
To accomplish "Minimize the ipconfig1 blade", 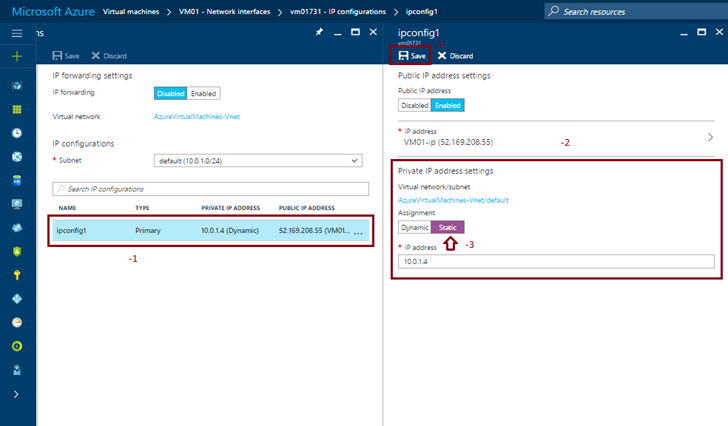I will coord(684,33).
